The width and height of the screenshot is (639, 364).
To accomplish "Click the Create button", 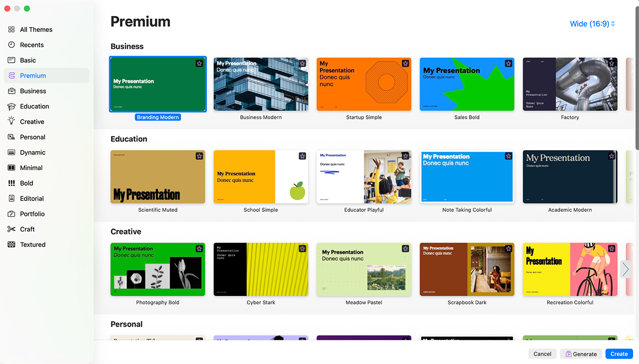I will coord(619,353).
